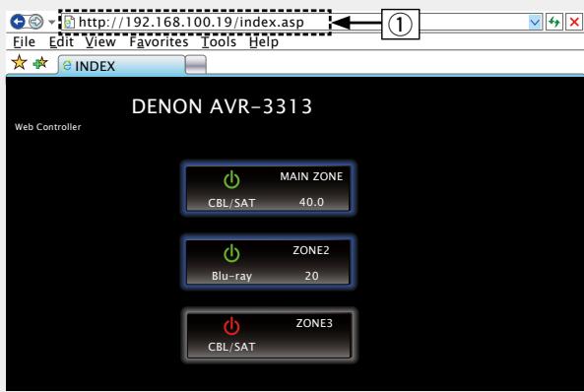Toggle ZONE2 power with green icon
This screenshot has width=584, height=392.
point(231,253)
